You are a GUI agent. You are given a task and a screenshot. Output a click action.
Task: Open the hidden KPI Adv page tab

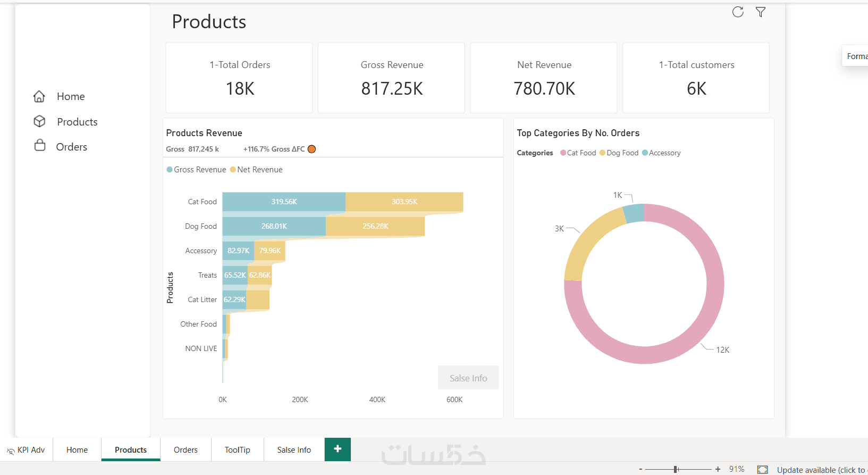point(26,450)
